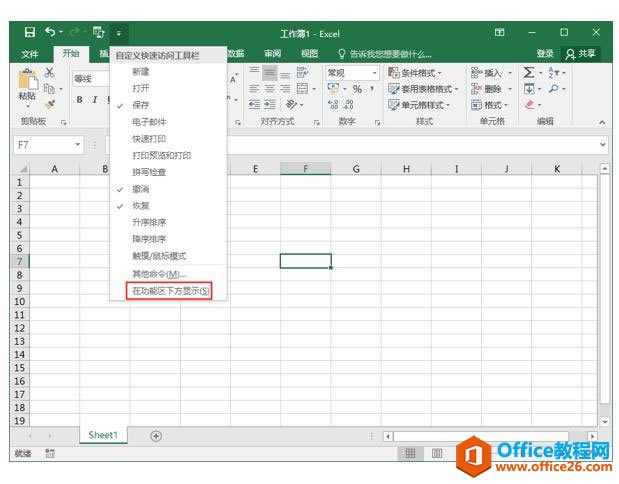Click the Undo arrow icon
Viewport: 619px width, 484px height.
[50, 32]
